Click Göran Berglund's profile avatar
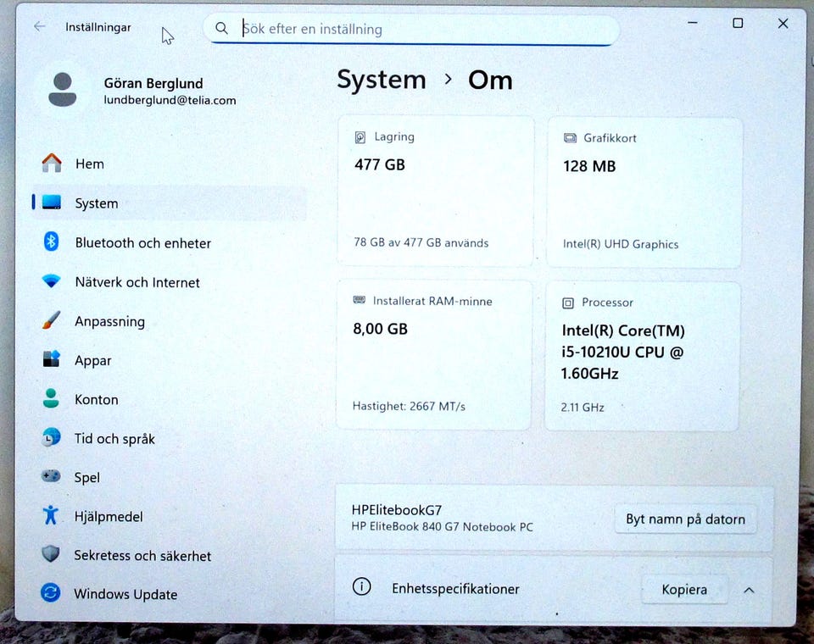The width and height of the screenshot is (814, 644). 62,90
